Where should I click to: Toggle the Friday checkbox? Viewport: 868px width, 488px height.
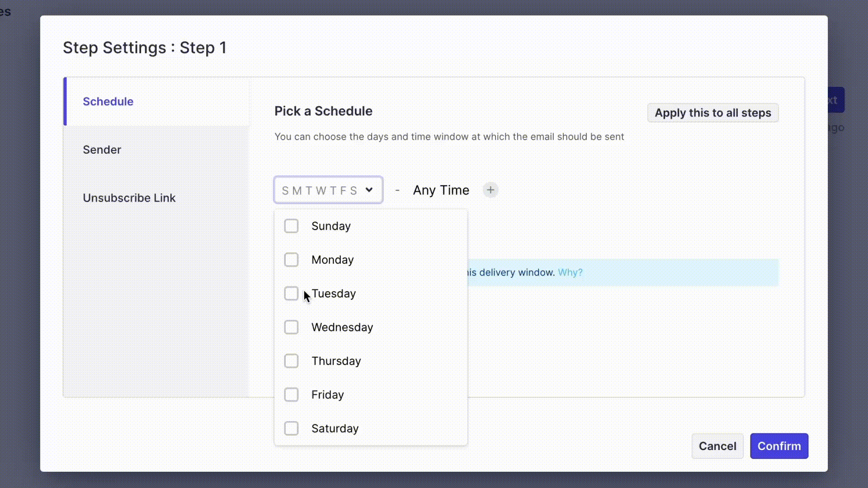pos(291,394)
